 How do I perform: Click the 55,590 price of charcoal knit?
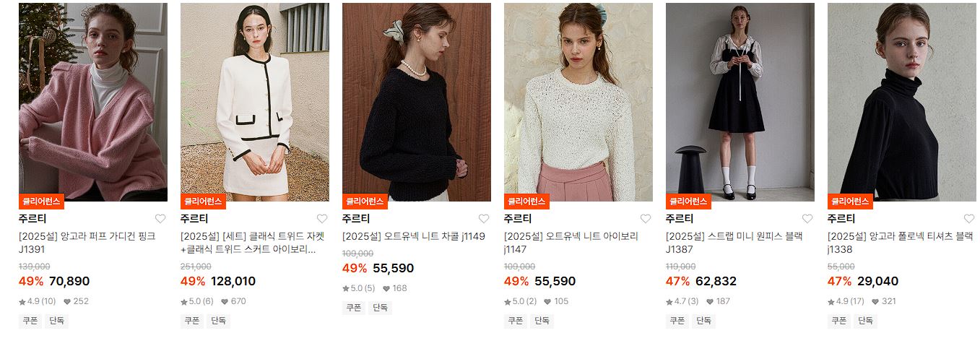point(394,268)
